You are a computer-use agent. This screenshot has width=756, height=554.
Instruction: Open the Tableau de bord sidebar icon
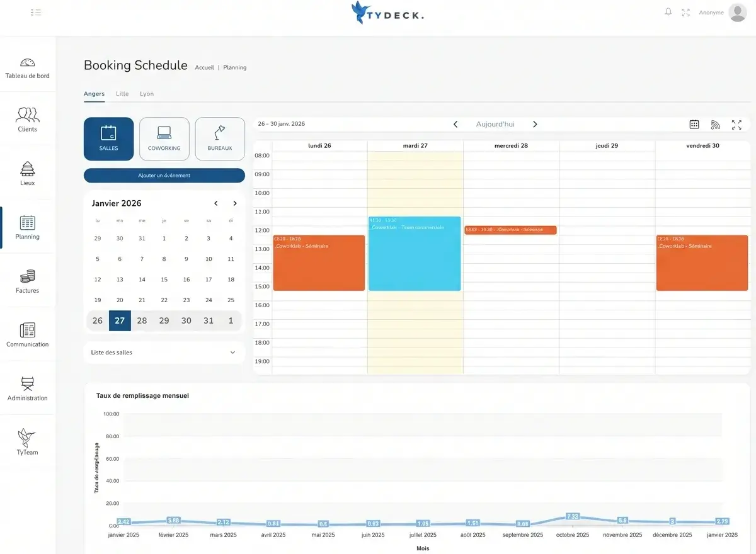27,63
